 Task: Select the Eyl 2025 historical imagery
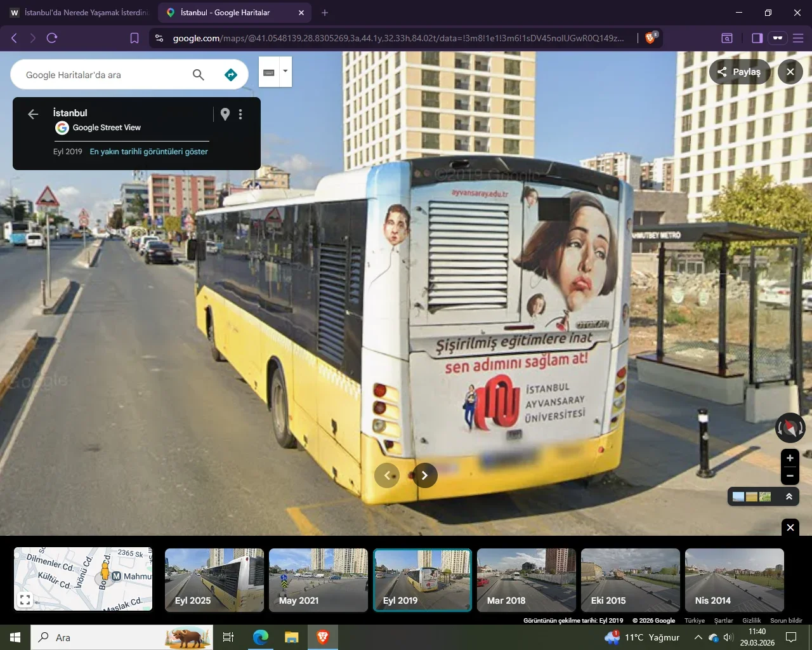[214, 580]
